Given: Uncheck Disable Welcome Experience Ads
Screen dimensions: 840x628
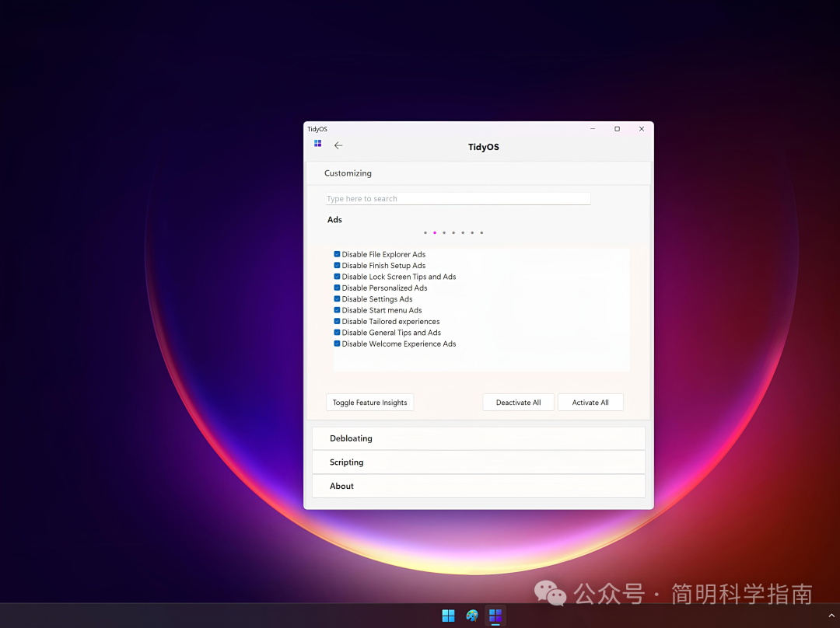Looking at the screenshot, I should tap(338, 344).
